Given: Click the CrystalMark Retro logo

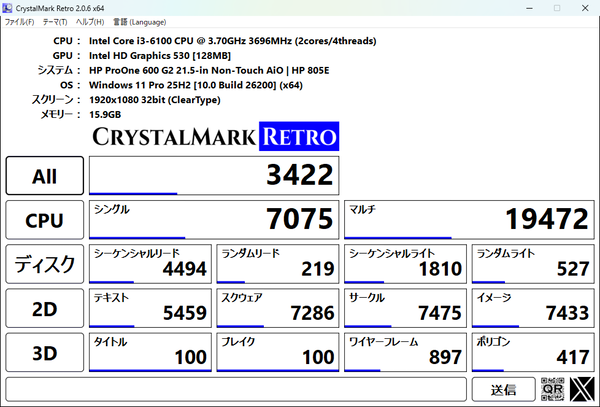Looking at the screenshot, I should [x=215, y=136].
